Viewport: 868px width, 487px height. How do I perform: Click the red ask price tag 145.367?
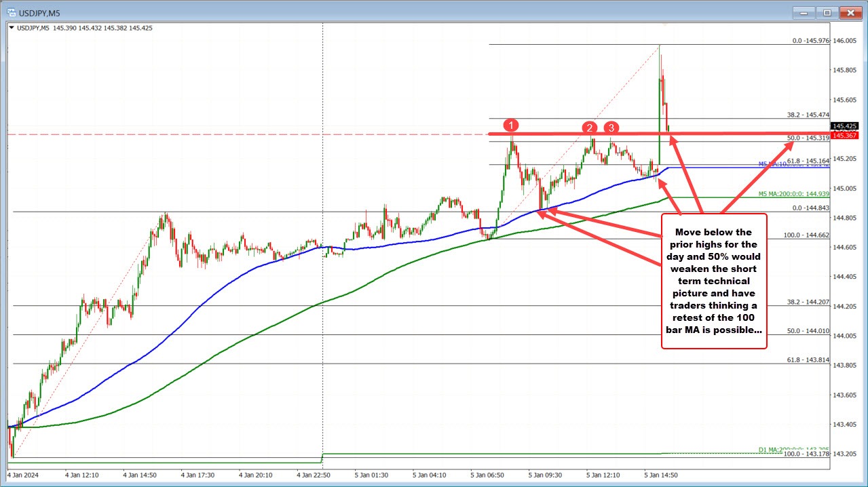[x=844, y=135]
